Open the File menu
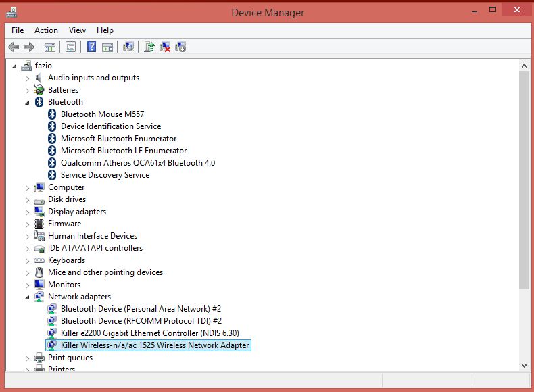 coord(18,30)
